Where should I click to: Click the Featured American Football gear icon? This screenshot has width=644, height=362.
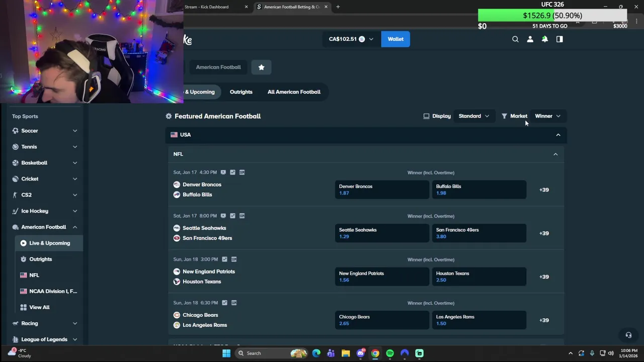pyautogui.click(x=169, y=116)
